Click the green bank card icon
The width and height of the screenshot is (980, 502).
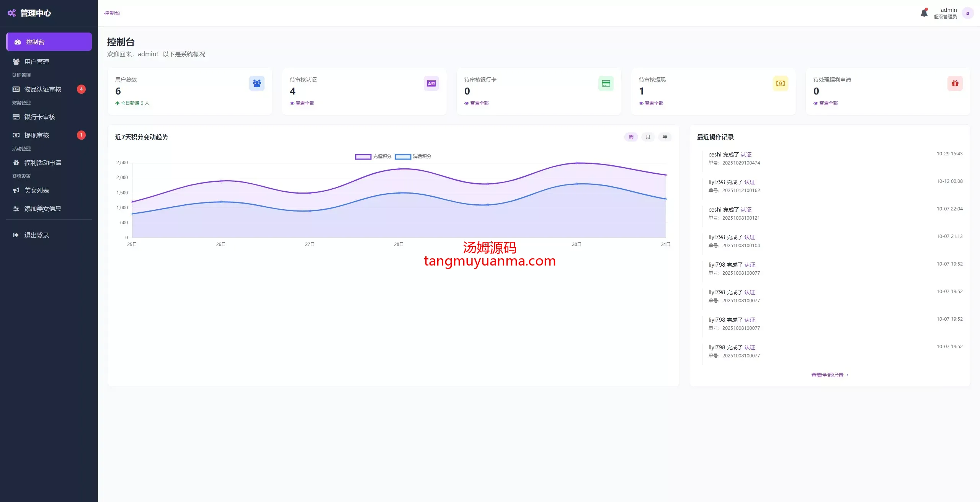pos(606,83)
